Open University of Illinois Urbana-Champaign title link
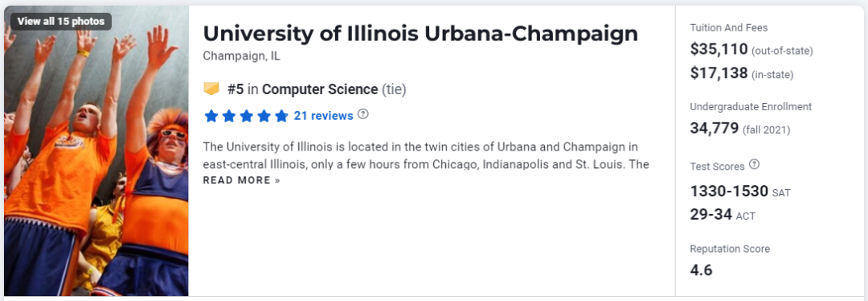The height and width of the screenshot is (301, 868). tap(420, 34)
